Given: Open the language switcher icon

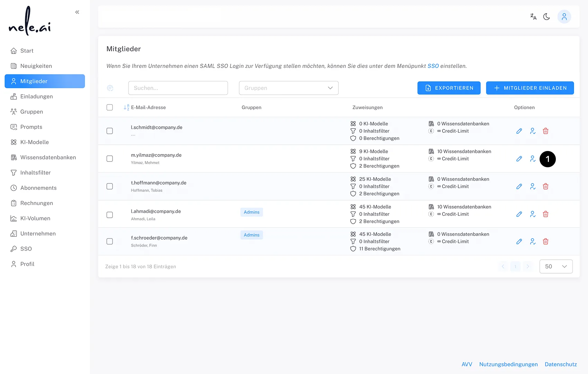Looking at the screenshot, I should (x=533, y=16).
